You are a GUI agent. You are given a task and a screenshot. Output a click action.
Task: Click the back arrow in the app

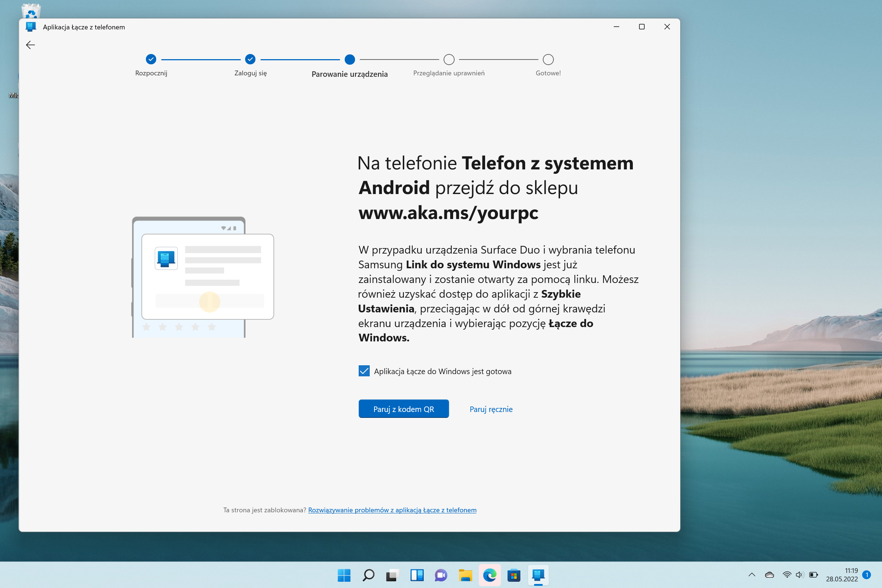click(31, 45)
